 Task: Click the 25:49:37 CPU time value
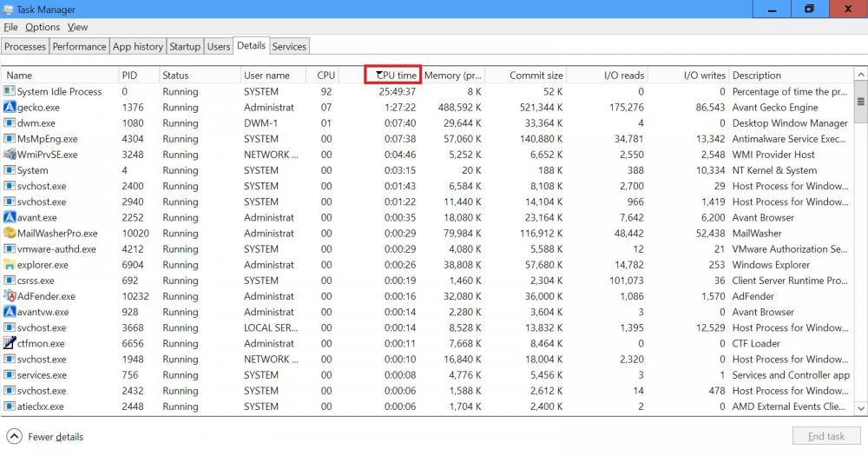pos(398,91)
